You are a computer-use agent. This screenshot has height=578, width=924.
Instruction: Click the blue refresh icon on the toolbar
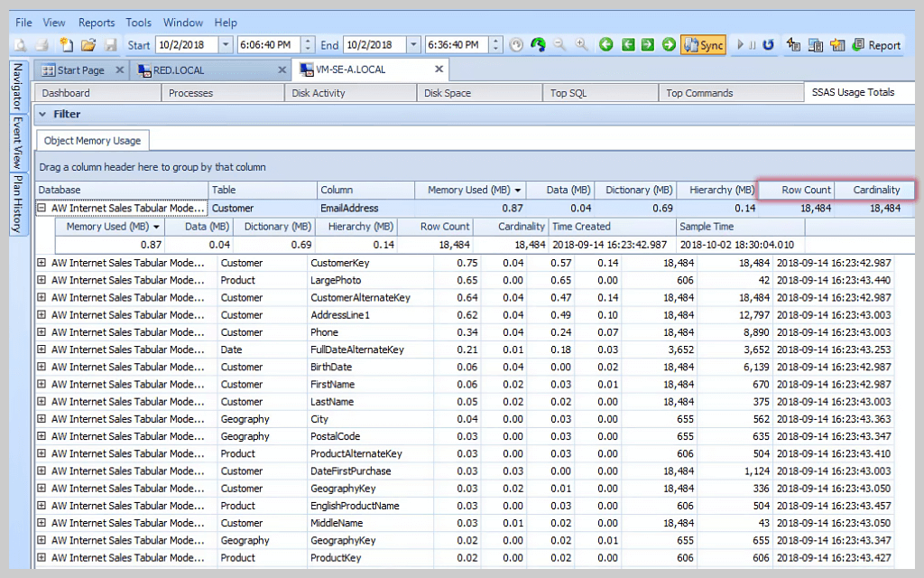[768, 44]
